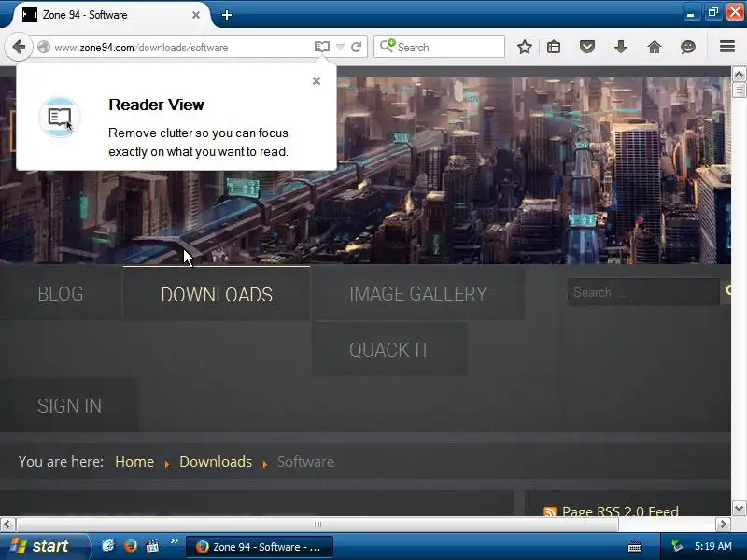Open the Windows start menu
The height and width of the screenshot is (560, 747).
click(43, 546)
